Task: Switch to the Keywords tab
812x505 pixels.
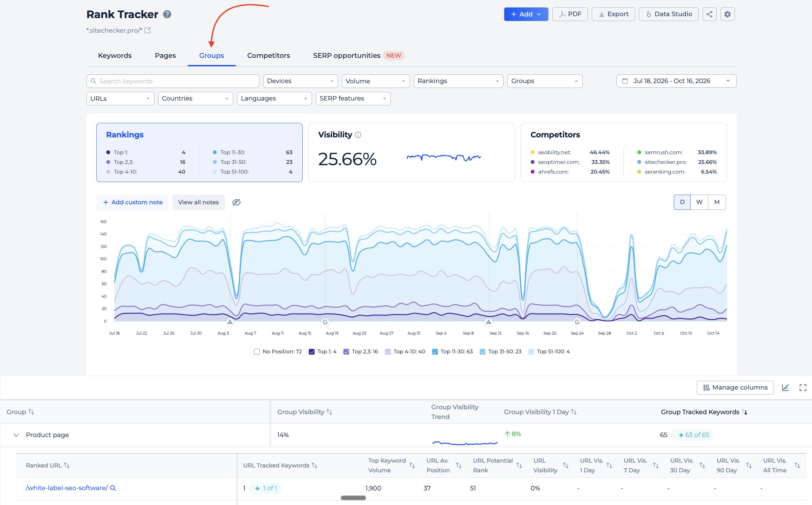Action: [115, 55]
